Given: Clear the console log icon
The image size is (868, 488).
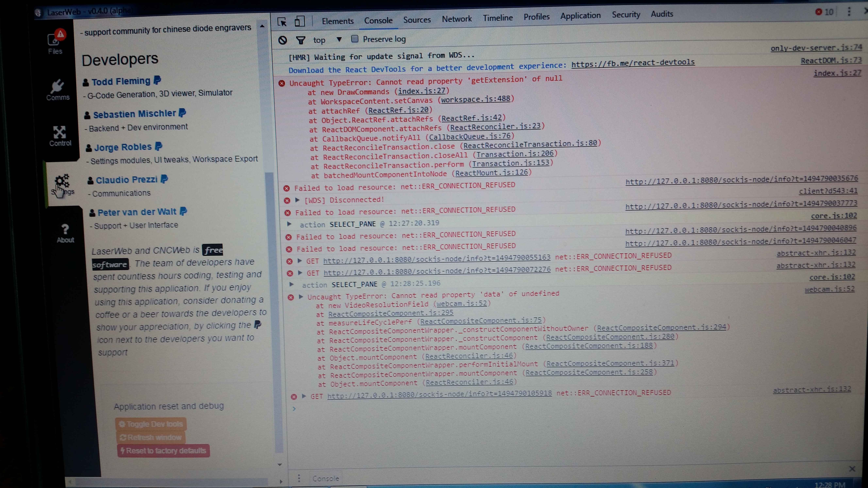Looking at the screenshot, I should 283,40.
